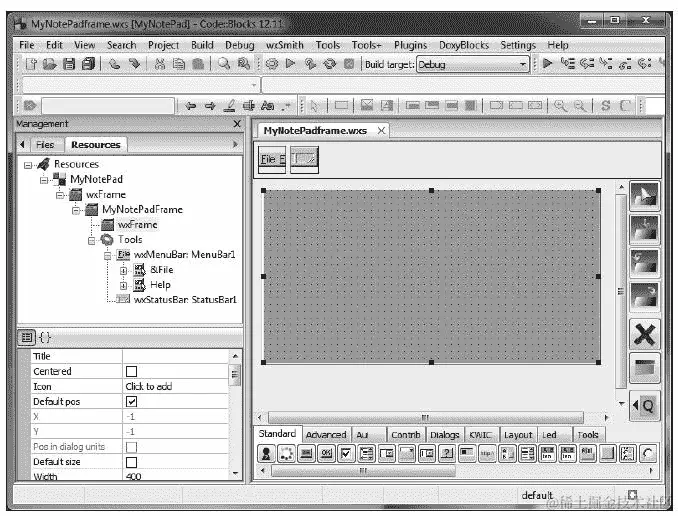Open the wxSmith menu

tap(285, 45)
